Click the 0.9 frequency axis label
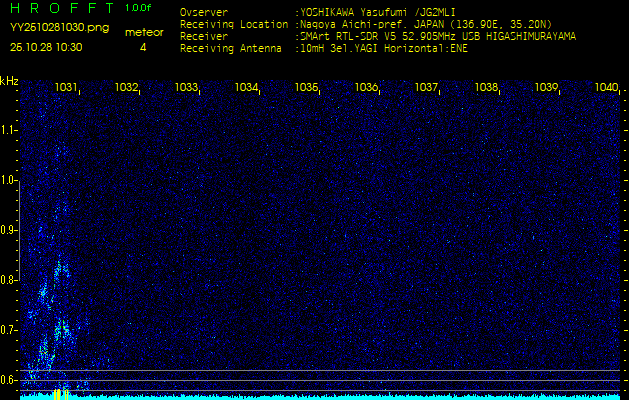The image size is (629, 400). pos(8,230)
